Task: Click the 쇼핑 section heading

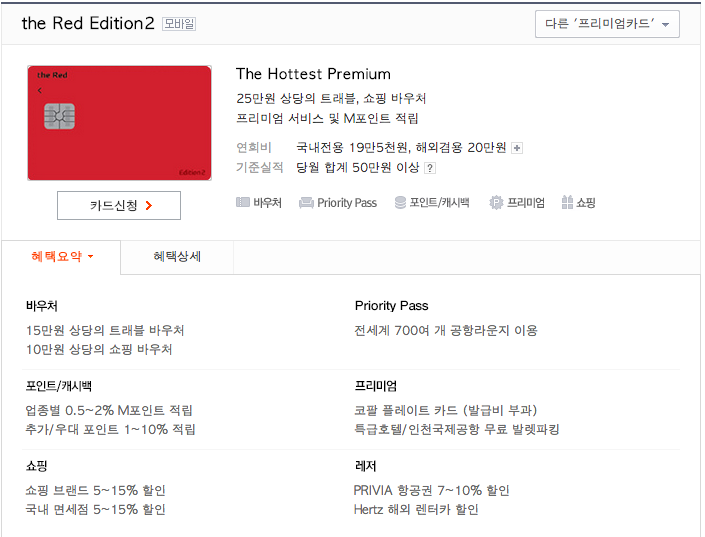Action: click(36, 466)
